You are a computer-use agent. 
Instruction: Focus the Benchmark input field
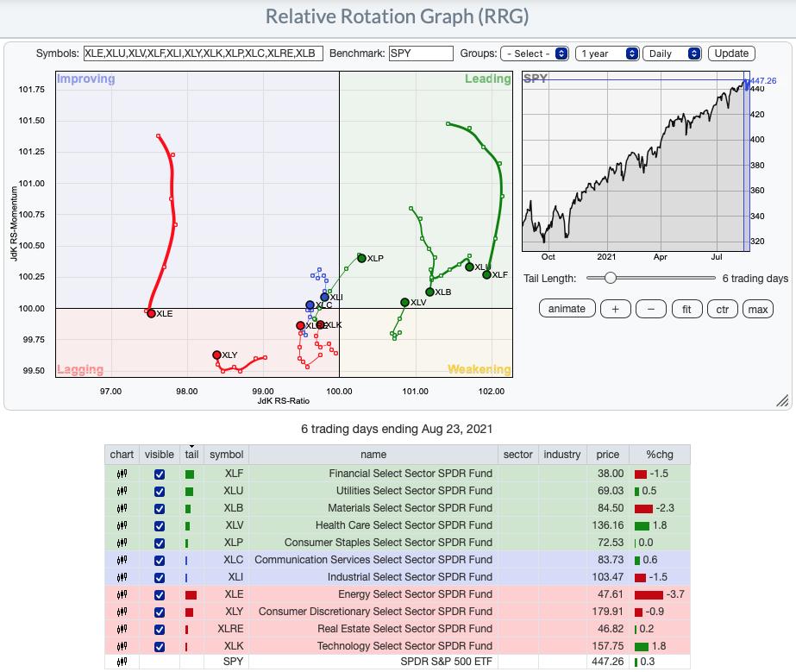pyautogui.click(x=422, y=53)
